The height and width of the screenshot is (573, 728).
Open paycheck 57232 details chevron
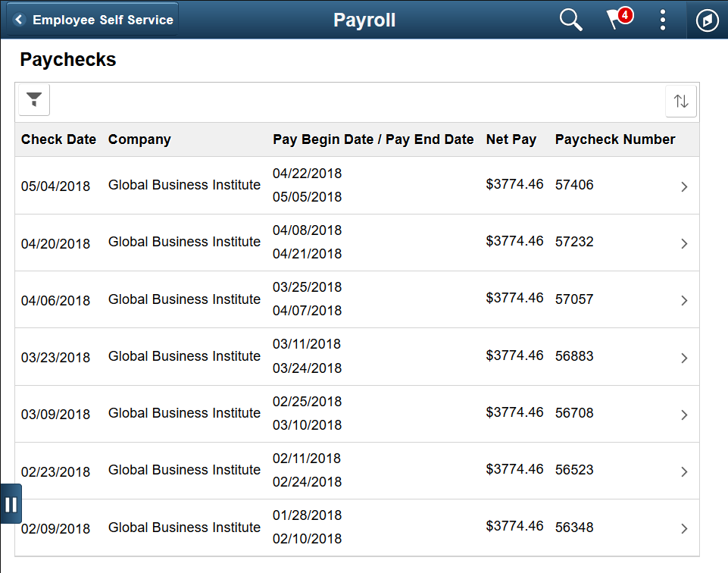[684, 244]
